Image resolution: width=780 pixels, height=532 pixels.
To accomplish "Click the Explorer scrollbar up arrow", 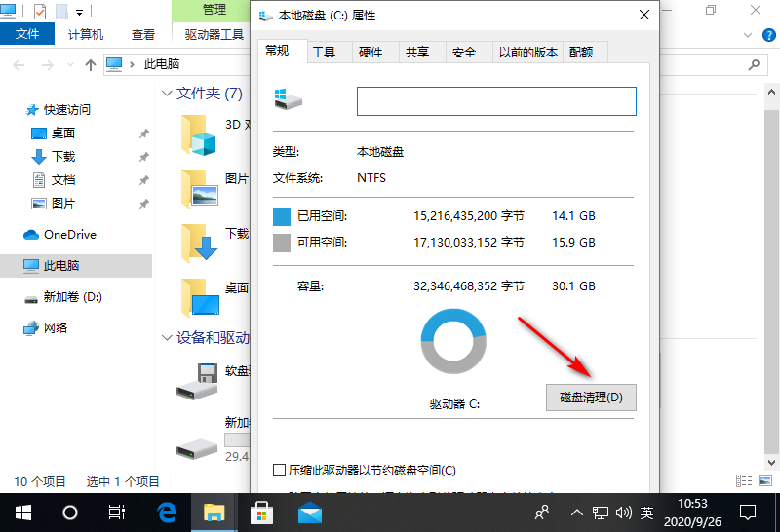I will coord(771,92).
